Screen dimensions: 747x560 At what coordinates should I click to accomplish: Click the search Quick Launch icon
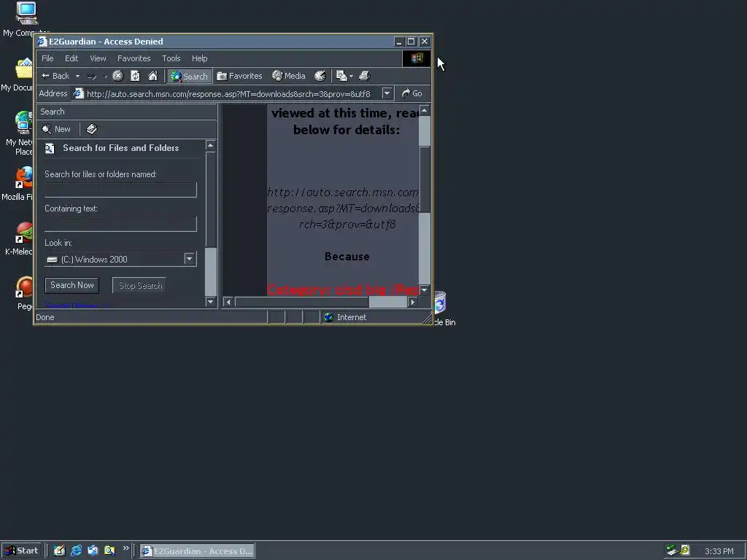109,551
